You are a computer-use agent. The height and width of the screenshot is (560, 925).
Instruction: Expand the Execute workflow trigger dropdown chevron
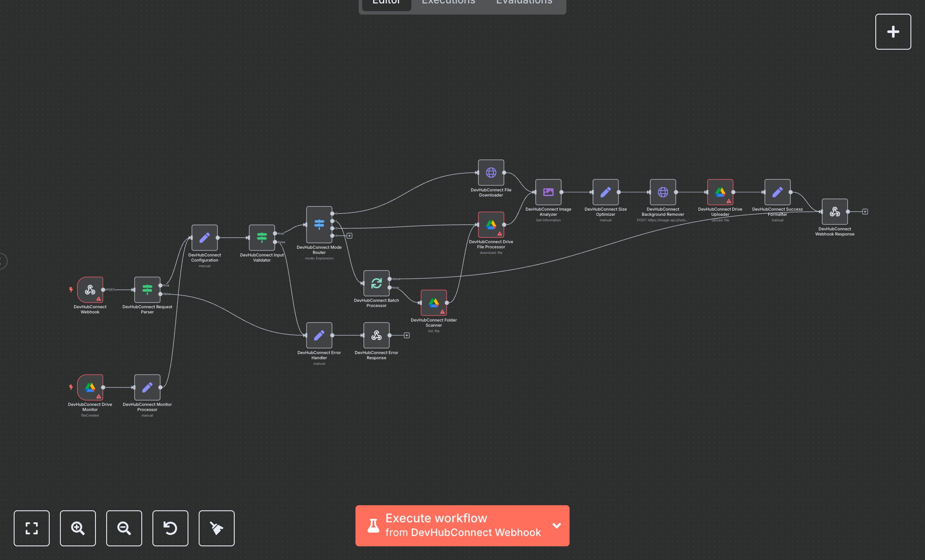pos(557,526)
